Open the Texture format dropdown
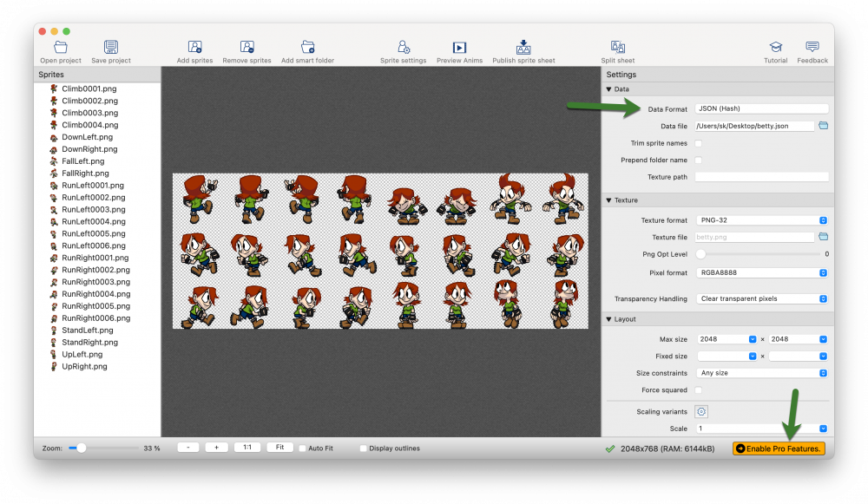Image resolution: width=868 pixels, height=504 pixels. 761,220
